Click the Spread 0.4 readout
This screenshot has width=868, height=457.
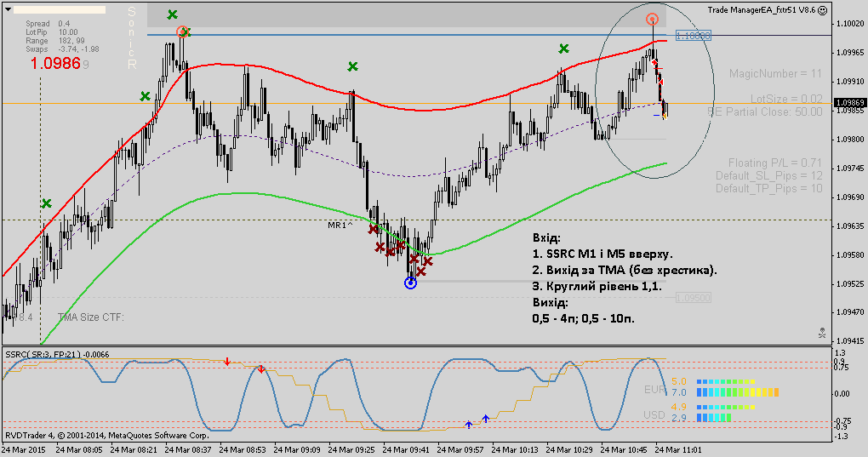49,24
